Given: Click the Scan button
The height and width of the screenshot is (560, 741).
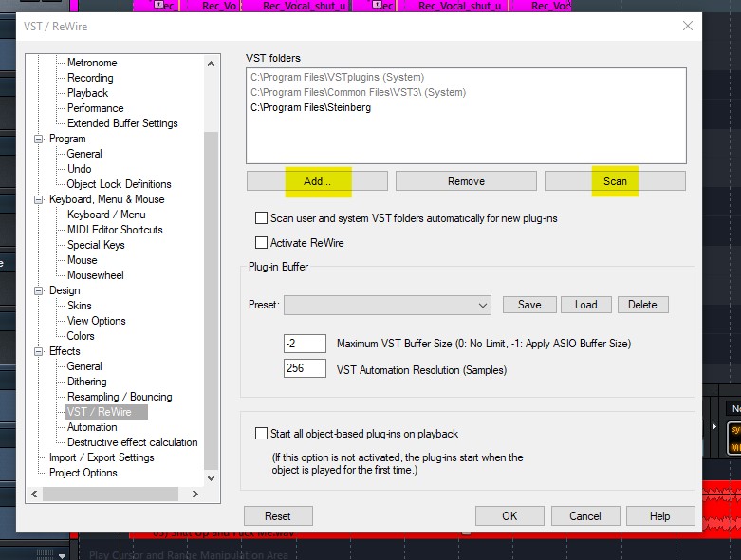Looking at the screenshot, I should tap(615, 181).
